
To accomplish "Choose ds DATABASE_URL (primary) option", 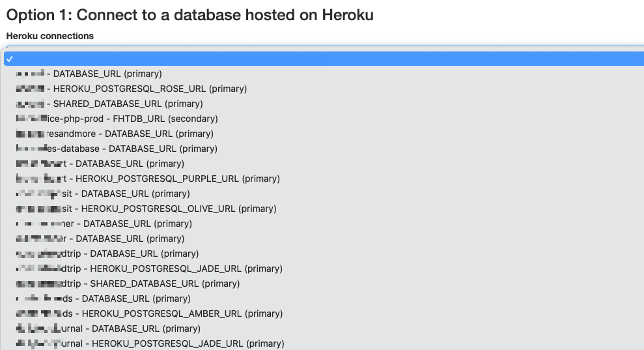I will [324, 299].
